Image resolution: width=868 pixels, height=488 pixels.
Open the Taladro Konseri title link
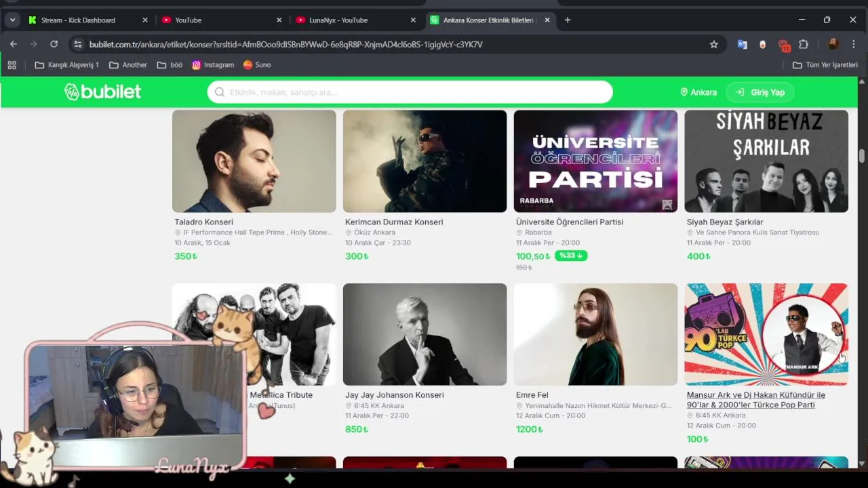203,222
